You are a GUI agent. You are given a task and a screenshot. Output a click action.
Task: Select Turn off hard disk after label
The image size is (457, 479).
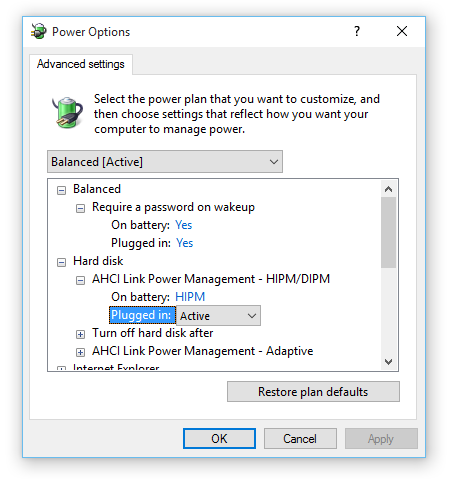(153, 333)
